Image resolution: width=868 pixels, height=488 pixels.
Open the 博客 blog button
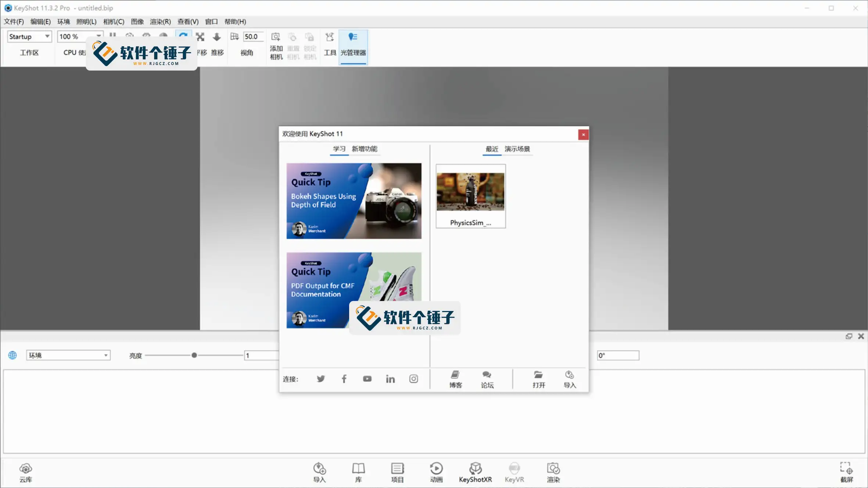(x=455, y=379)
